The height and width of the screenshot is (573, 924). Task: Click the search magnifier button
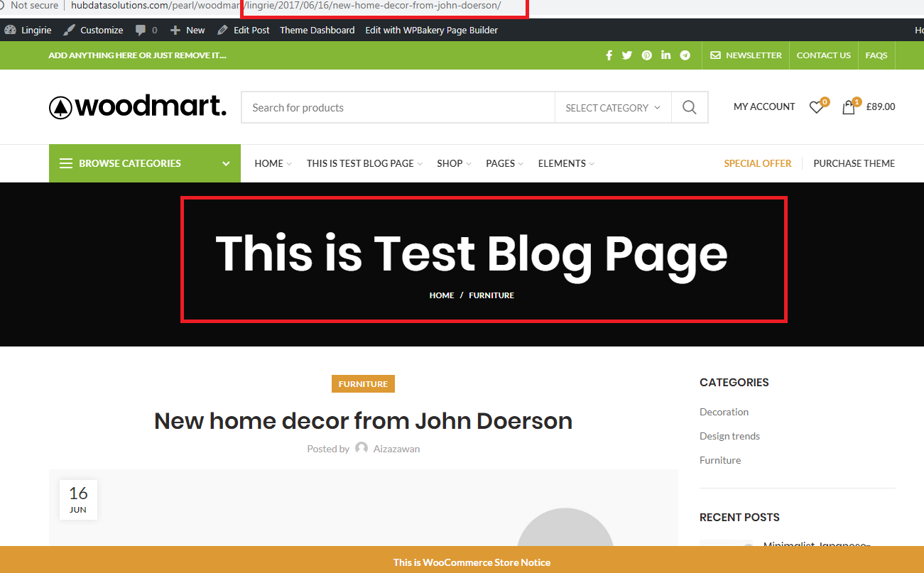[x=690, y=107]
